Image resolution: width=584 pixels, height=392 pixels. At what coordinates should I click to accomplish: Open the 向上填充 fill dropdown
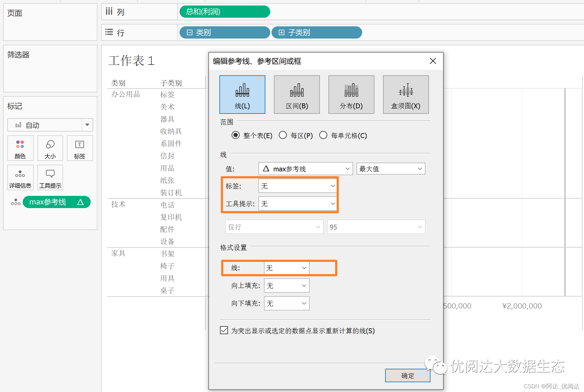point(286,286)
